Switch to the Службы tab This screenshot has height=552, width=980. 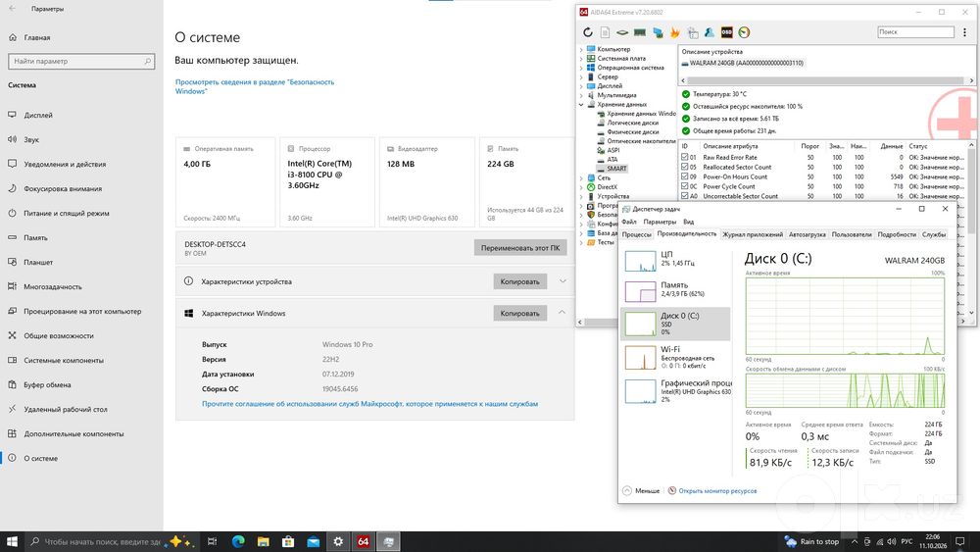tap(934, 234)
